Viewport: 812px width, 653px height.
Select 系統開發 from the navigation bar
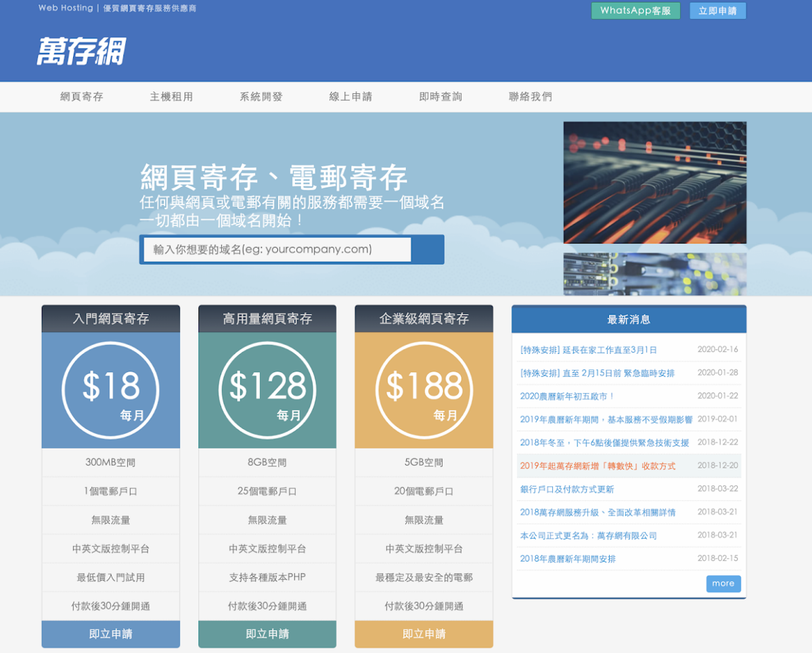click(261, 97)
